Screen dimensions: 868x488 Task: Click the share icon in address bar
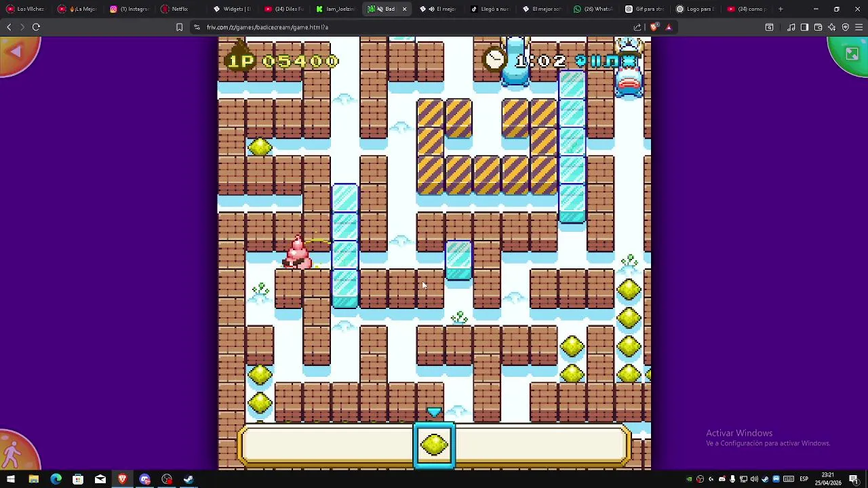tap(637, 27)
